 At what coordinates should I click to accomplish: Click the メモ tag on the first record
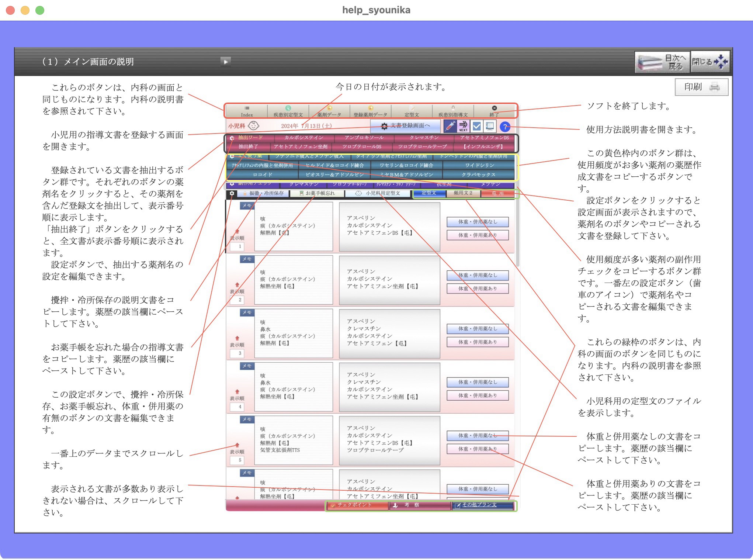(x=247, y=206)
